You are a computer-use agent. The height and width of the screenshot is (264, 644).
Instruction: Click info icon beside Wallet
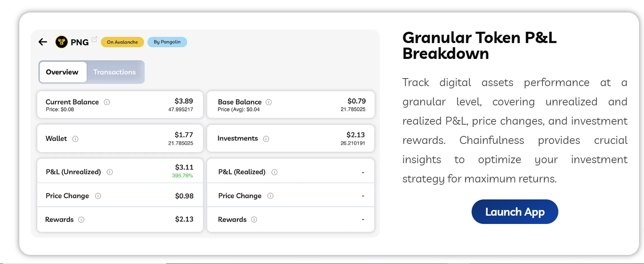pyautogui.click(x=75, y=139)
